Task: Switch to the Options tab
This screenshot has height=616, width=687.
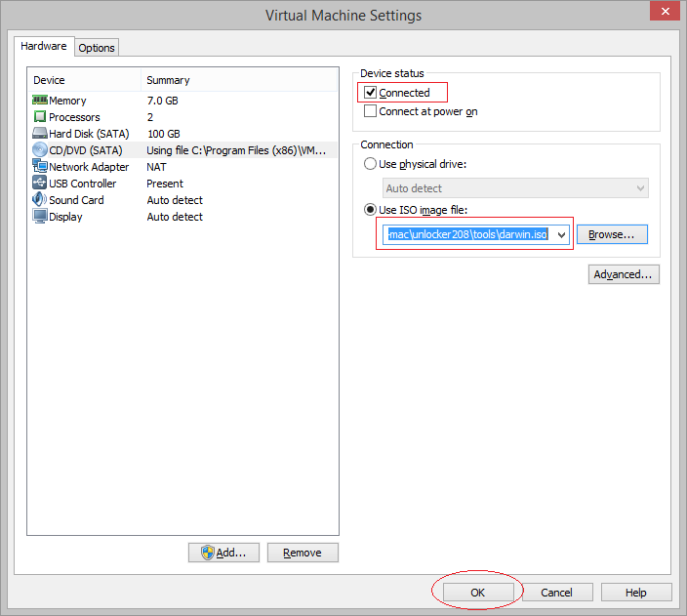Action: [97, 48]
